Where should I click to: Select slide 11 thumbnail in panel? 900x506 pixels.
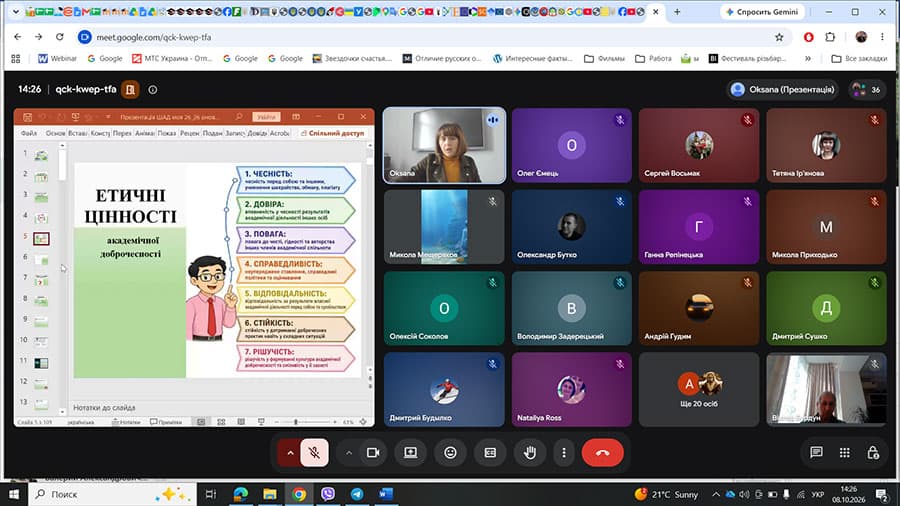pos(41,363)
